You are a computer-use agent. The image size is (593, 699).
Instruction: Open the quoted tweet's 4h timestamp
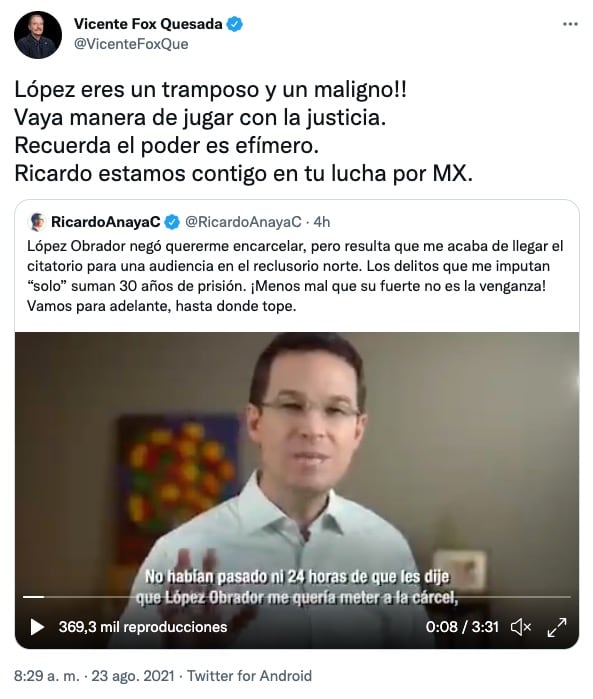tap(321, 222)
